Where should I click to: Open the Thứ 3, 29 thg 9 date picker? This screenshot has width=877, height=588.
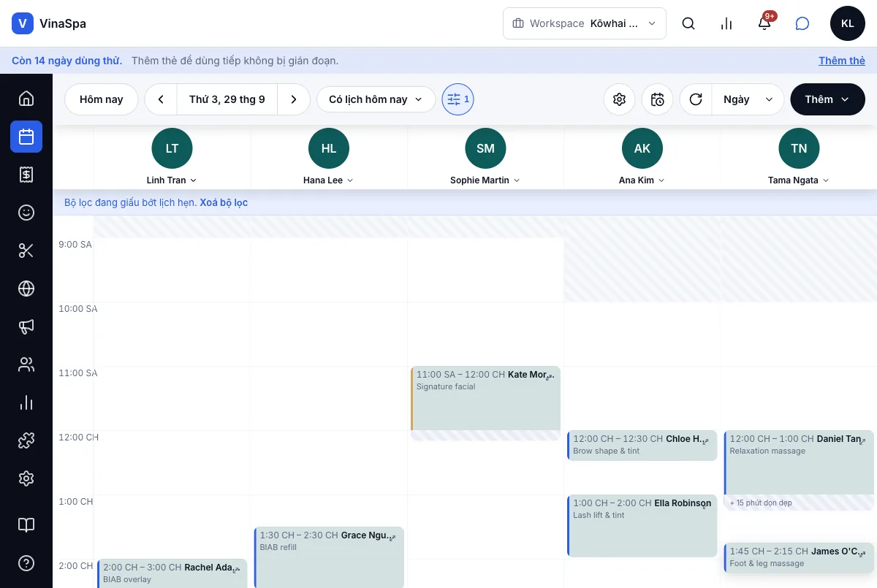227,99
